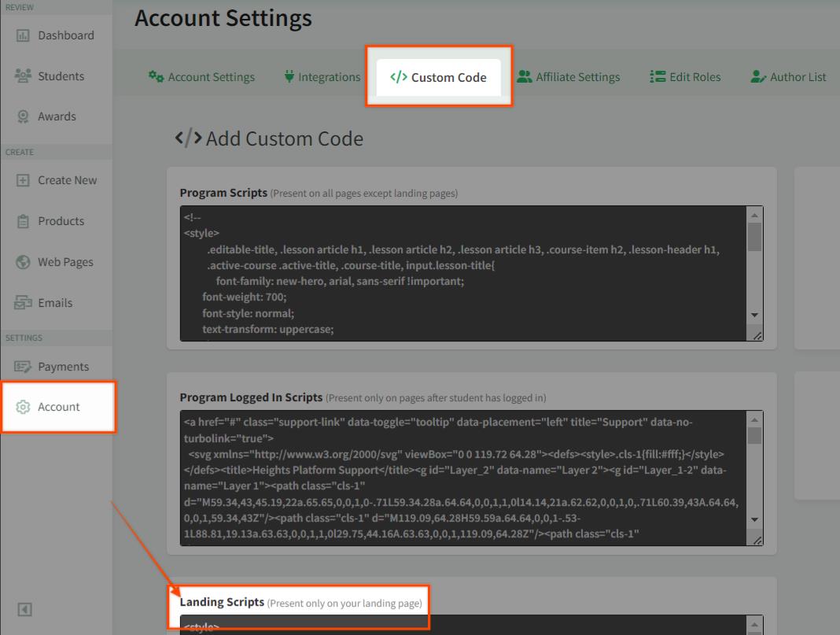Screen dimensions: 840x635
Task: Collapse the sidebar with bottom arrow icon
Action: (x=24, y=609)
